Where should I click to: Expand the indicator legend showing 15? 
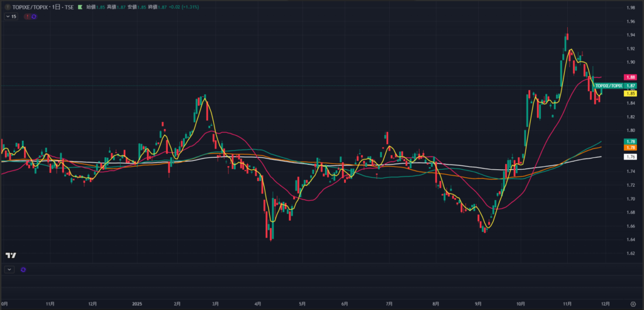point(11,16)
